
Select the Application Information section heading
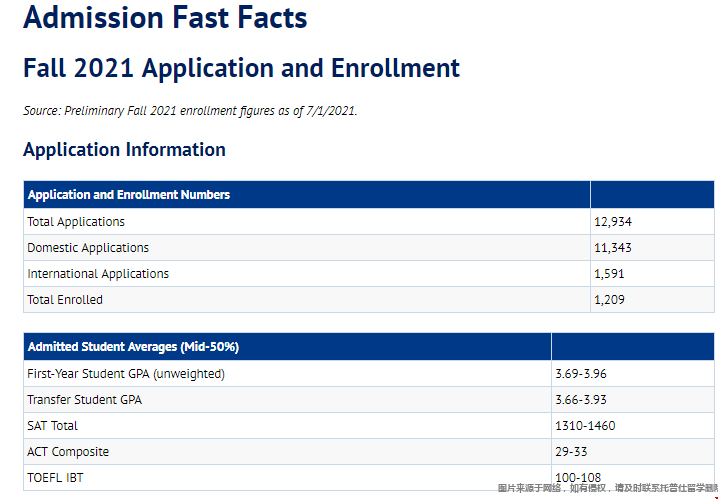tap(124, 150)
